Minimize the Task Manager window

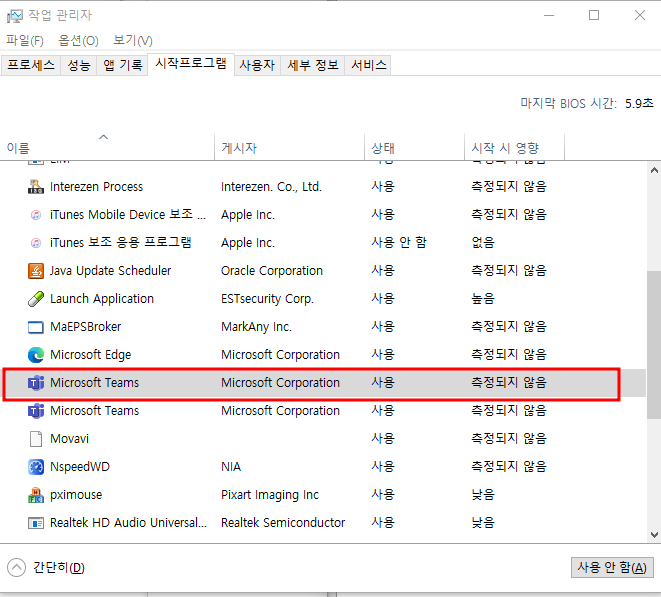(549, 16)
